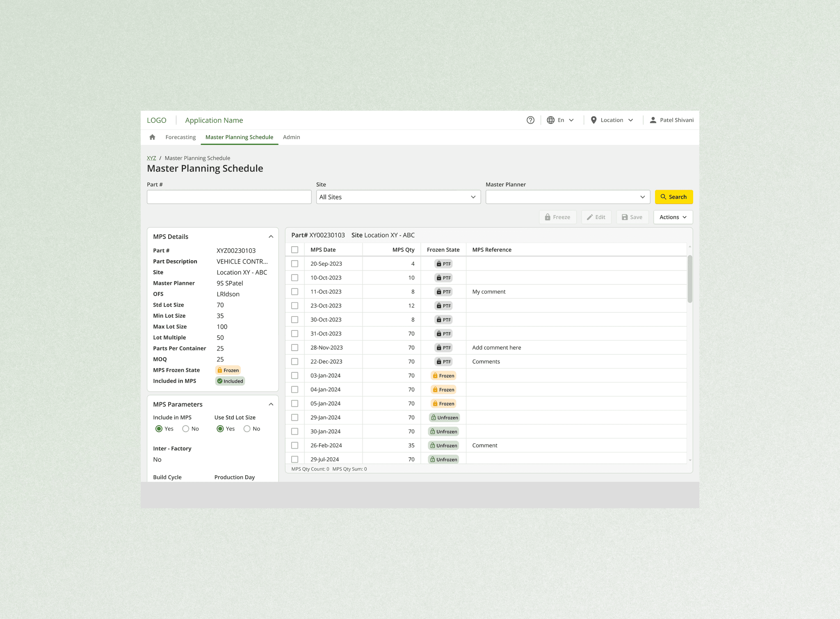Click the table vertical scrollbar thumb
This screenshot has width=840, height=619.
click(x=690, y=279)
